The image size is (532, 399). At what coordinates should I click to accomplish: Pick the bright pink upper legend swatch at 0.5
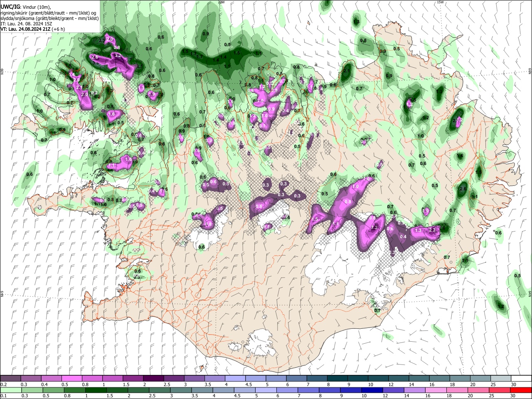tap(72, 379)
